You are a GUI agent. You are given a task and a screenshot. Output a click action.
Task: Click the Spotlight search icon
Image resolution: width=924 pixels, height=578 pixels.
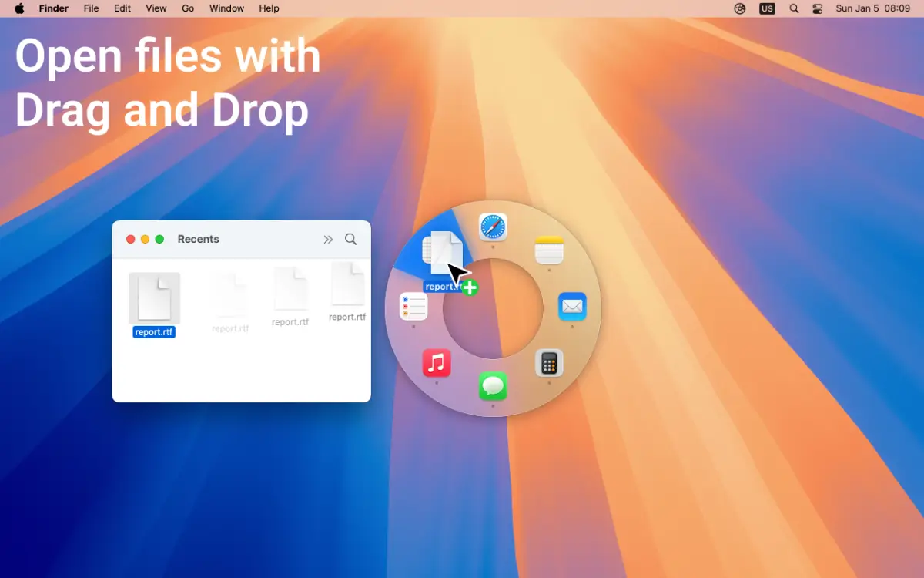coord(794,8)
